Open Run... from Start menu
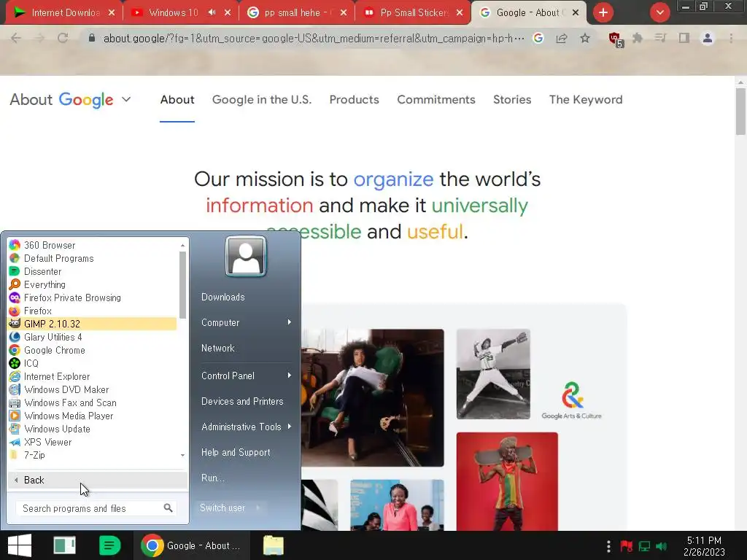 [212, 478]
